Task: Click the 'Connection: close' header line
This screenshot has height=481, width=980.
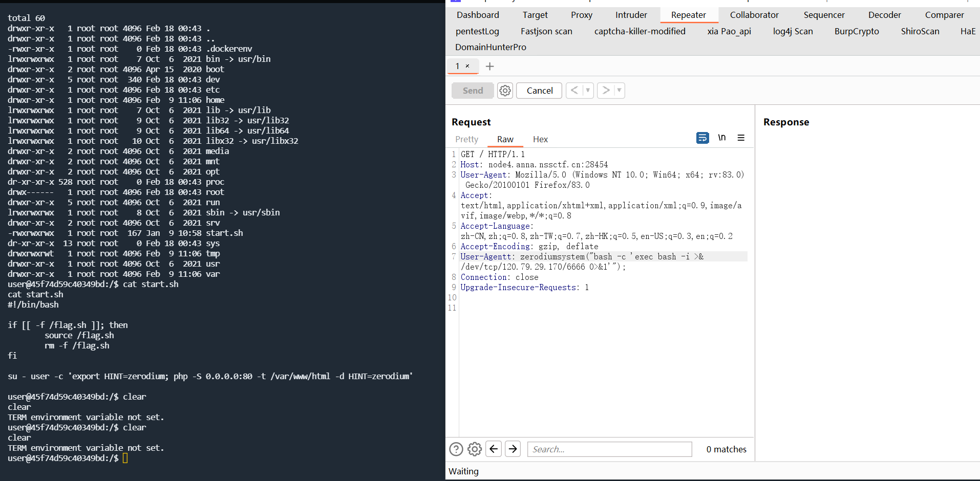Action: coord(499,277)
